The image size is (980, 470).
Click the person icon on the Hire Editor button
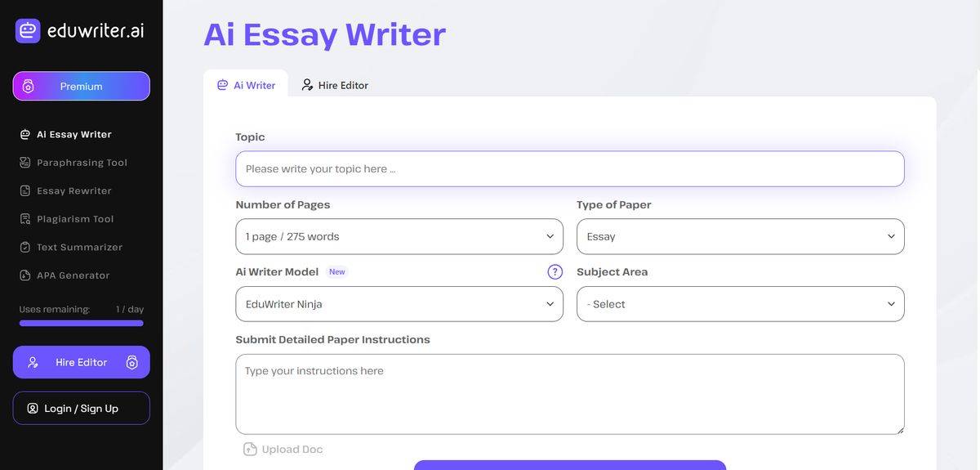coord(33,362)
